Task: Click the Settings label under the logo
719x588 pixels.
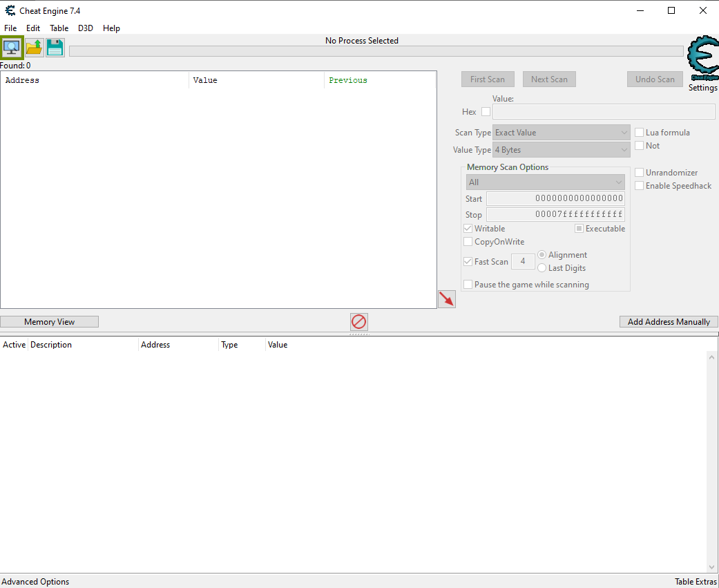Action: pyautogui.click(x=702, y=88)
